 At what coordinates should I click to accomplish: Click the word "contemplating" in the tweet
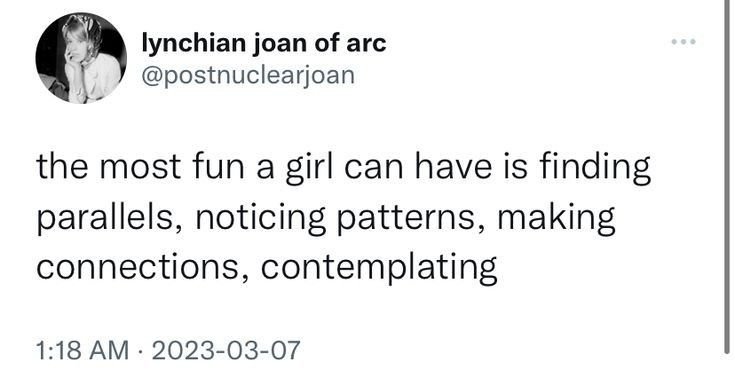click(379, 269)
